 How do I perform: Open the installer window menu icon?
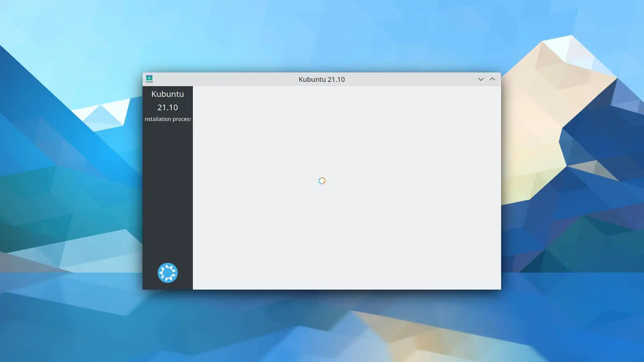click(149, 79)
